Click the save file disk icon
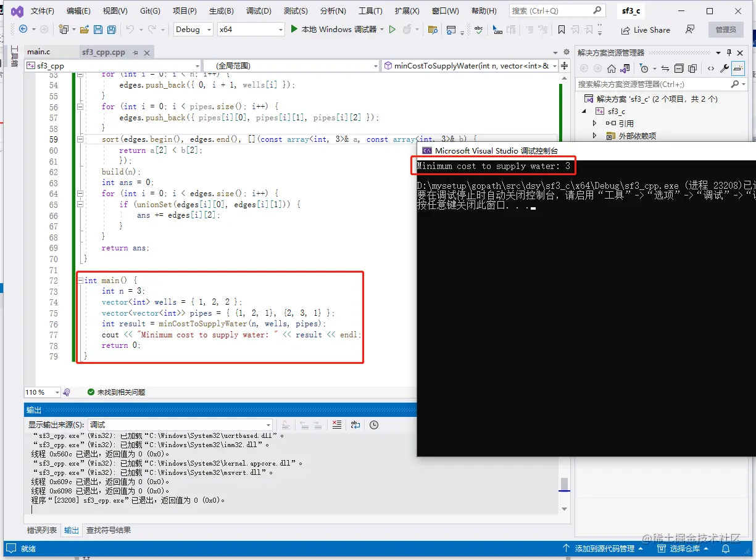This screenshot has width=756, height=560. (x=98, y=29)
